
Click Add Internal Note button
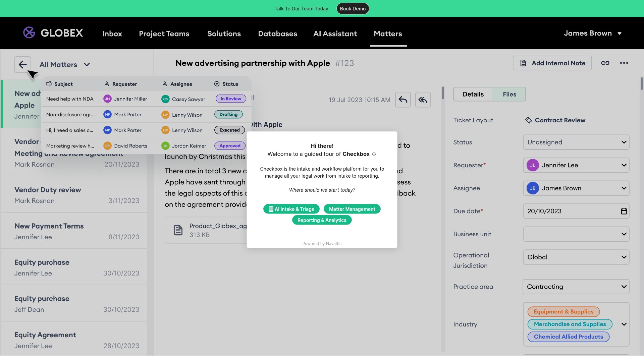(552, 63)
